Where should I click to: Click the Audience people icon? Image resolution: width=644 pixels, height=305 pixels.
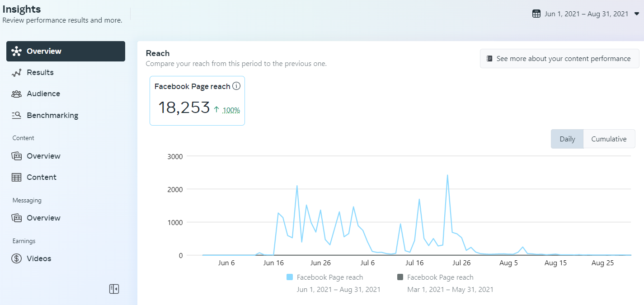(17, 94)
